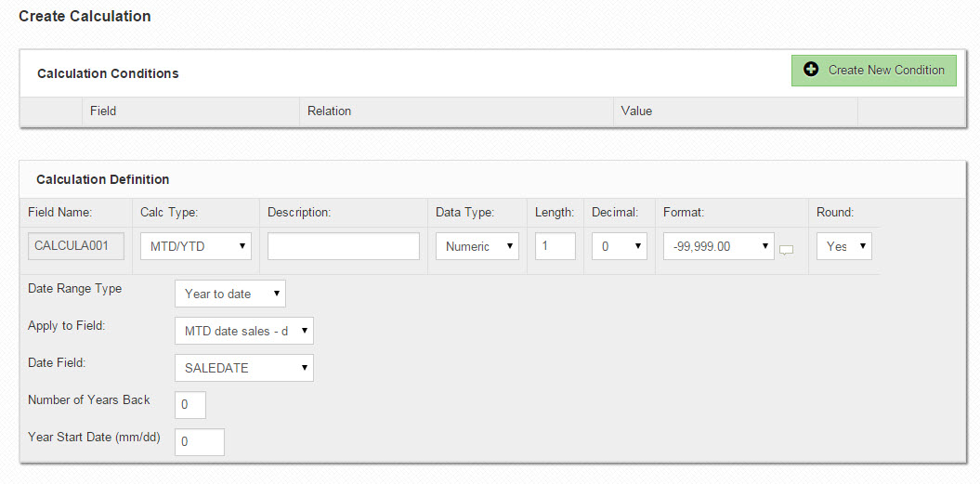Click the Date Range Type label

tap(75, 289)
